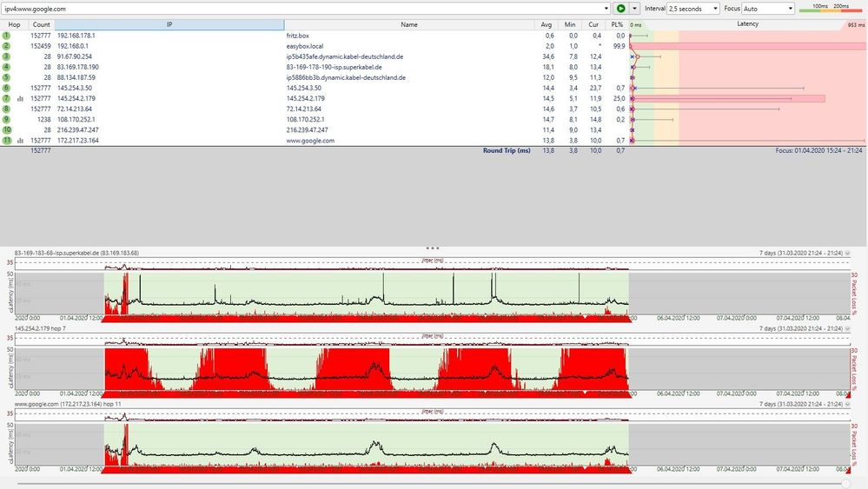Expand 7 days chevron on hop 7 graph
This screenshot has width=868, height=489.
click(x=847, y=328)
